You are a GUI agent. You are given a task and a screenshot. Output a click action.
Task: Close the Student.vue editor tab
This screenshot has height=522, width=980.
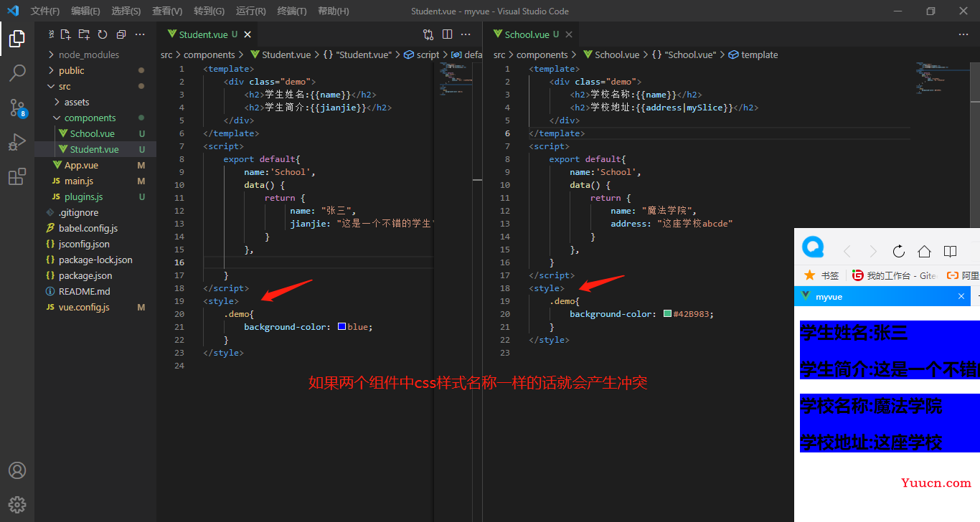pos(248,34)
